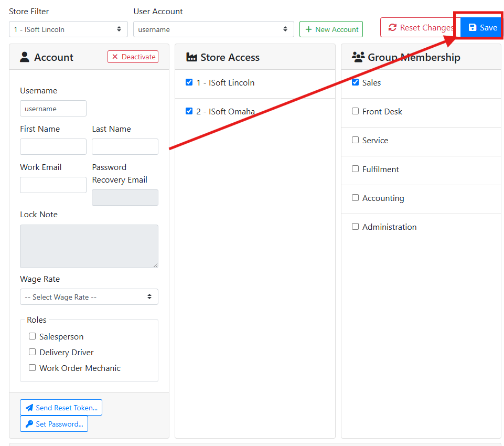
Task: Open the Store Filter dropdown
Action: 68,29
